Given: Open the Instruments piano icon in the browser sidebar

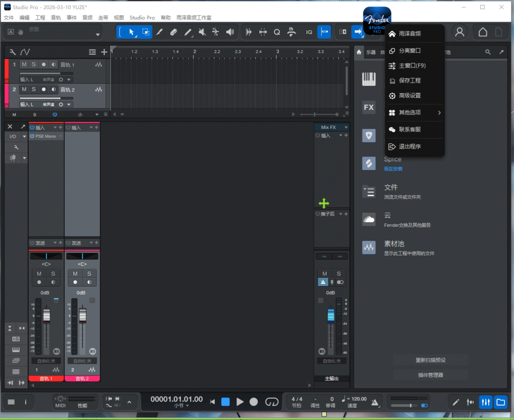Looking at the screenshot, I should click(369, 79).
